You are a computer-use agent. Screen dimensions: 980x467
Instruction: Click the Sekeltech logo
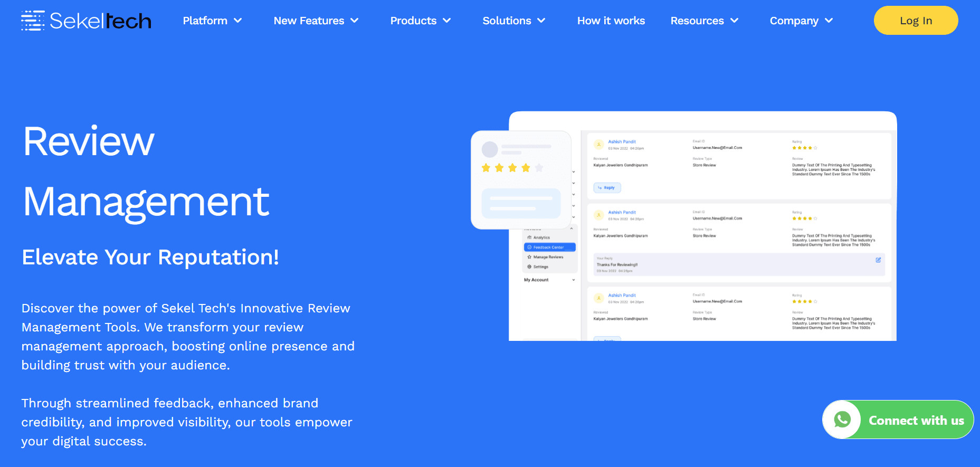coord(86,21)
